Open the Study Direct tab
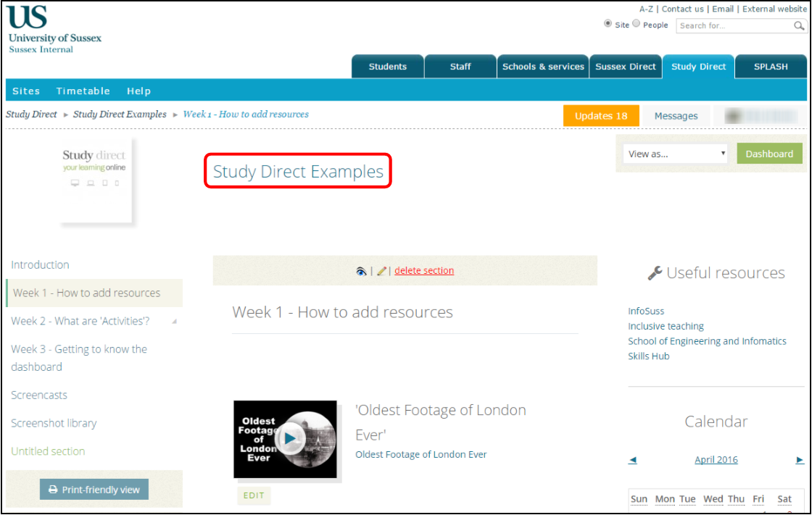812x515 pixels. pyautogui.click(x=698, y=67)
